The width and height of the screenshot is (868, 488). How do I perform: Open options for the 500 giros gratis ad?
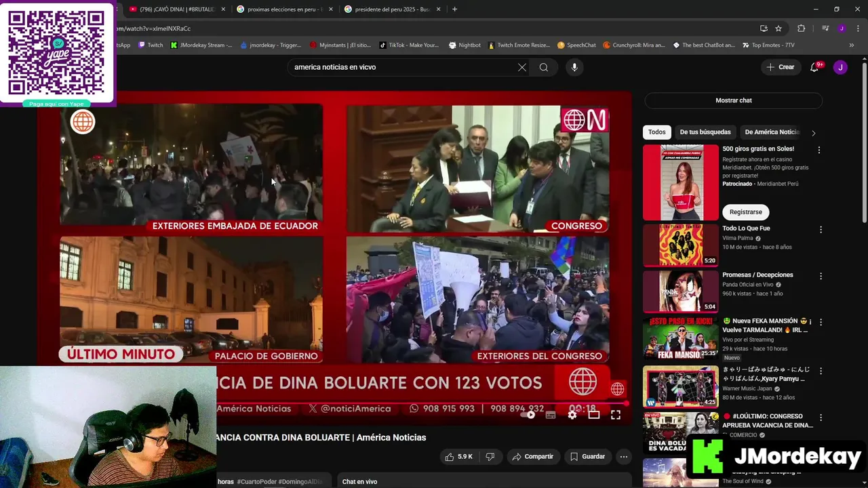818,150
